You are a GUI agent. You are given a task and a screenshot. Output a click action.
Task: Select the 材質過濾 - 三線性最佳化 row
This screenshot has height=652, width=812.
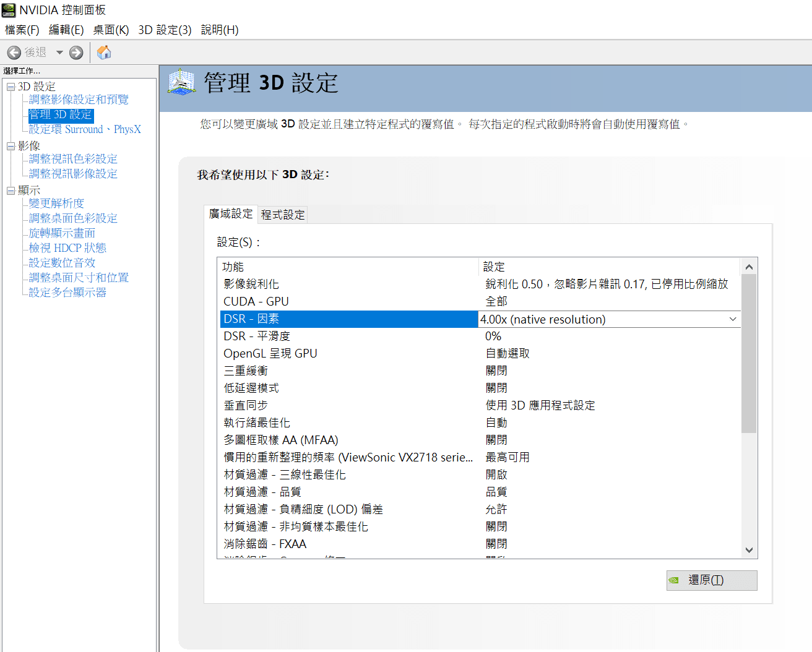tap(480, 474)
